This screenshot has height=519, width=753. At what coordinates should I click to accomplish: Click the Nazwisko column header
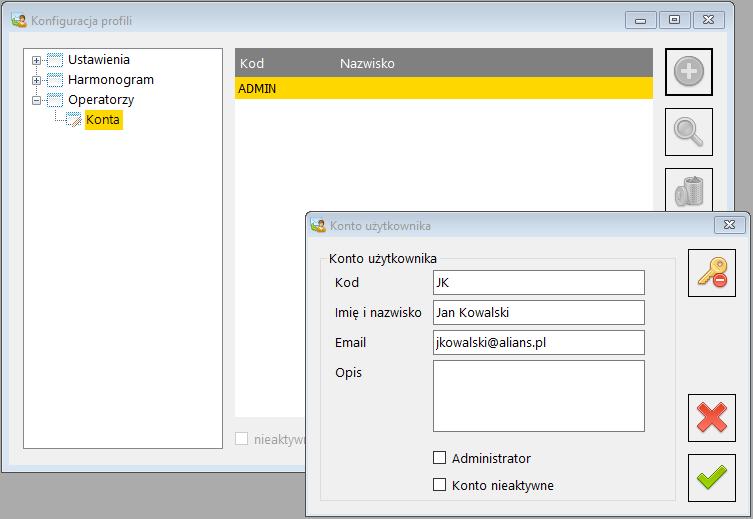tap(367, 63)
